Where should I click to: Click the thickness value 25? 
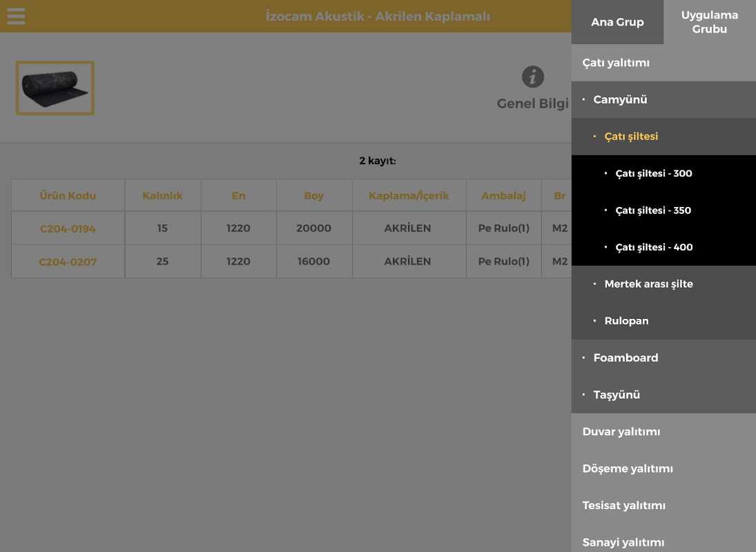[162, 262]
